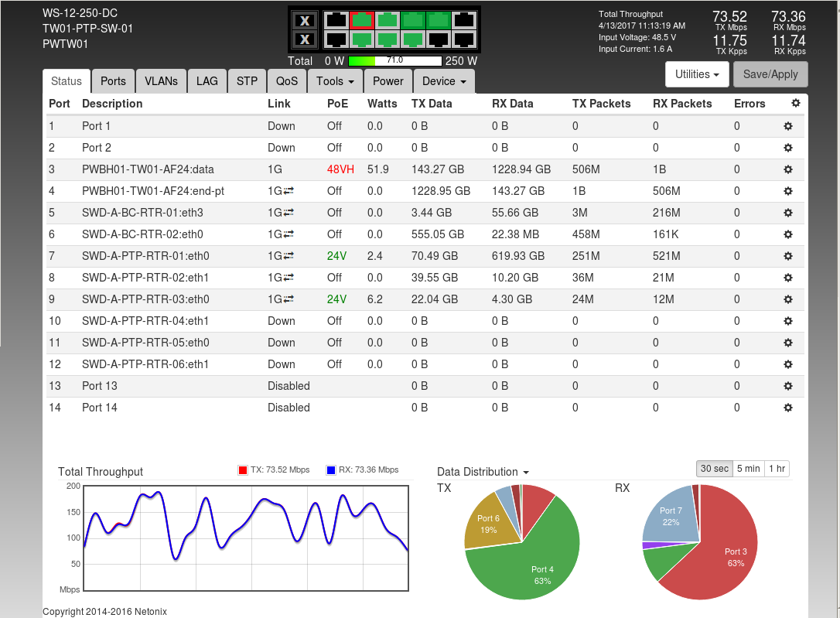The image size is (840, 618).
Task: Click the red TX legend color swatch
Action: coord(242,469)
